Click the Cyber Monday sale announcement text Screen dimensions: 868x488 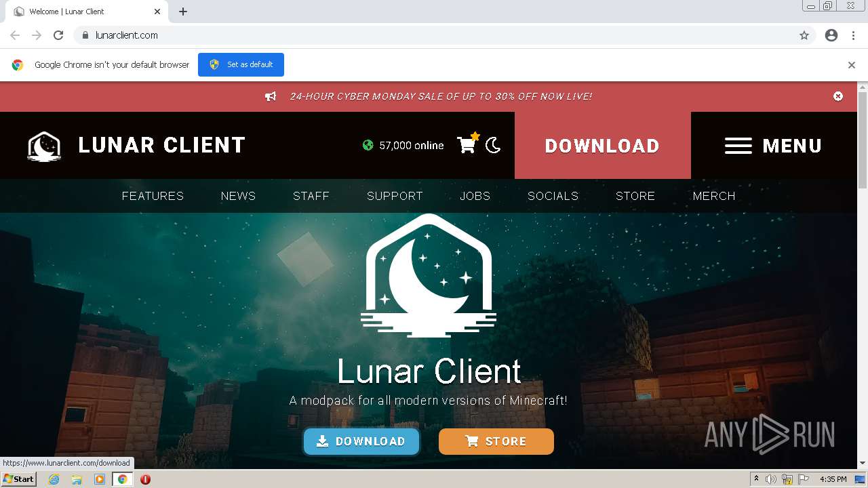pos(441,97)
